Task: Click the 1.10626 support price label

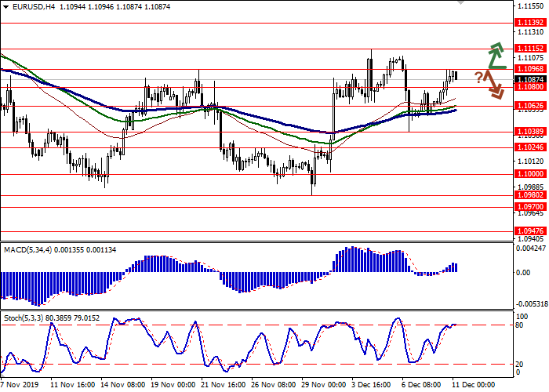Action: [530, 105]
